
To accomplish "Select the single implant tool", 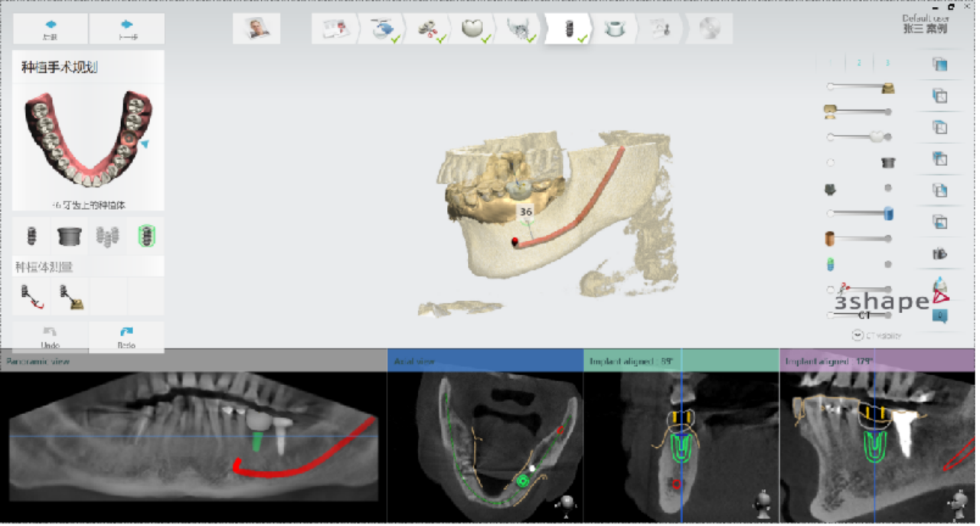I will pos(31,237).
